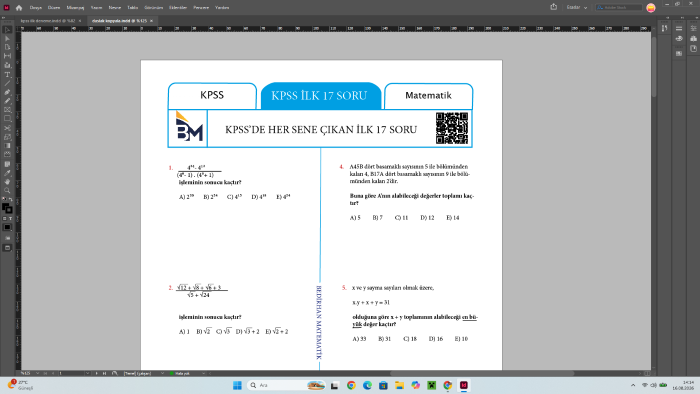Image resolution: width=700 pixels, height=394 pixels.
Task: Click the fill and stroke color swatch
Action: click(x=7, y=208)
